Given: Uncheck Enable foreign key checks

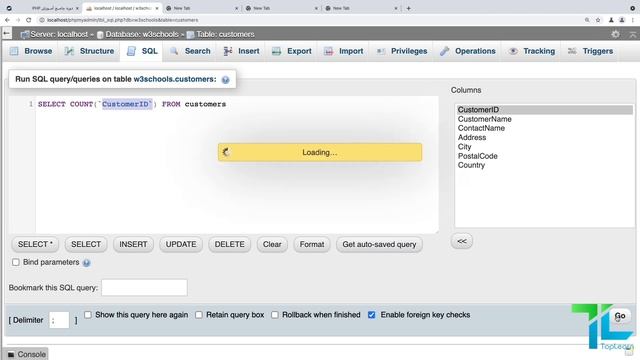Looking at the screenshot, I should pyautogui.click(x=371, y=315).
